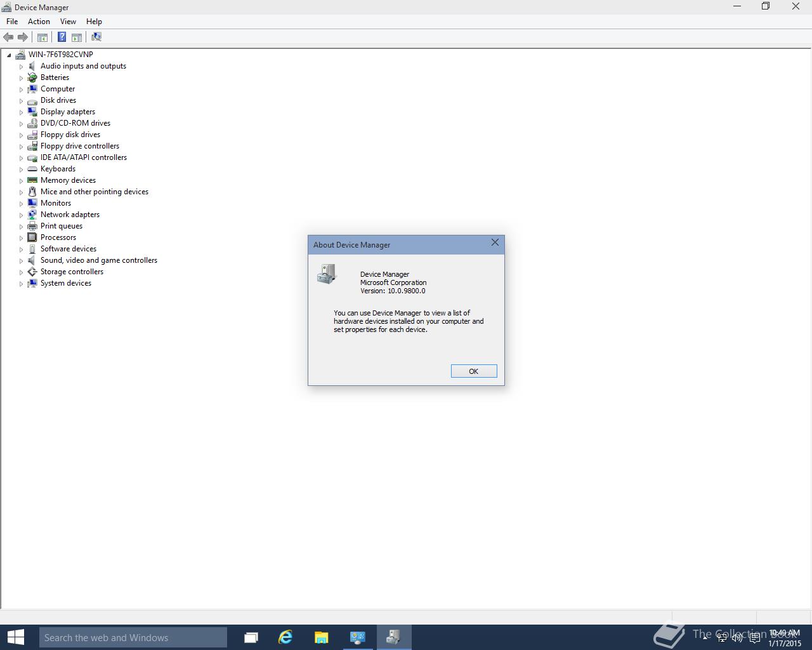The height and width of the screenshot is (650, 812).
Task: Click the 'Version: 10.0.9800.0' text
Action: [393, 291]
